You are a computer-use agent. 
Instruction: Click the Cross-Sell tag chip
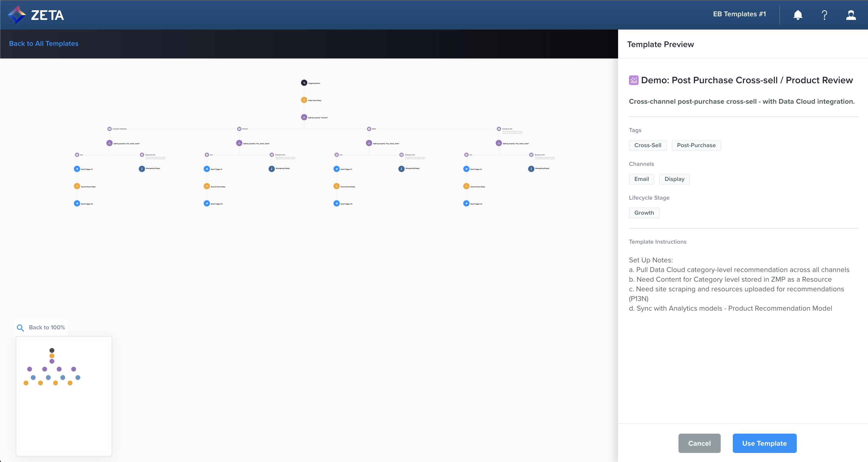(648, 145)
